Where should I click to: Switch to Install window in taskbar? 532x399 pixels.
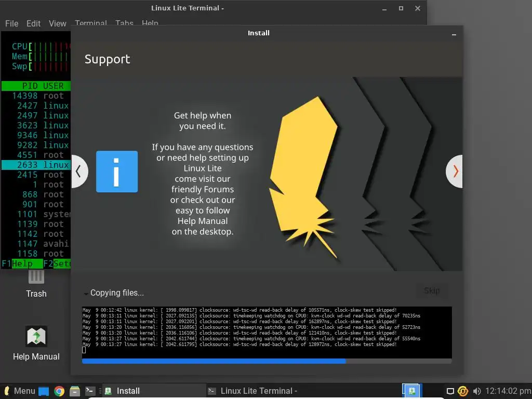point(154,391)
